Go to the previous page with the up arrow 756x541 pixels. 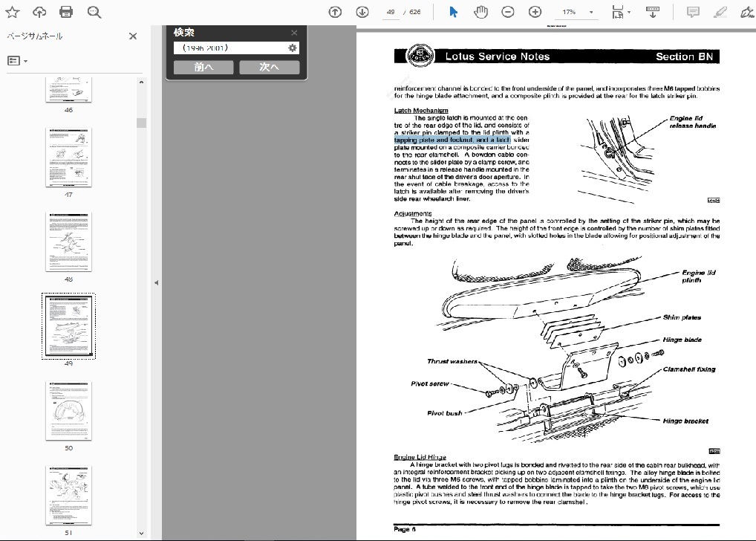pyautogui.click(x=335, y=12)
